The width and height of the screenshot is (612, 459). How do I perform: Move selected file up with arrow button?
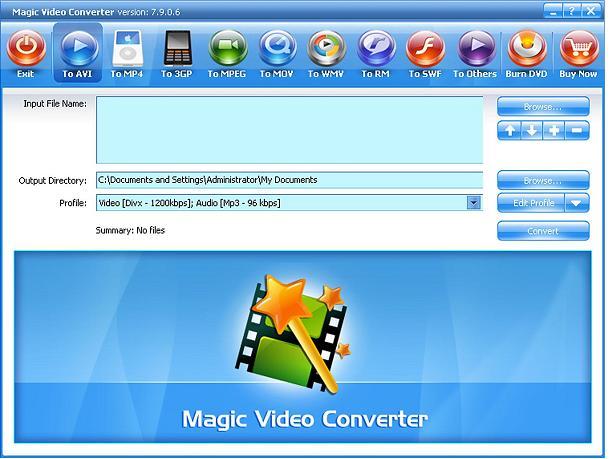(x=509, y=131)
